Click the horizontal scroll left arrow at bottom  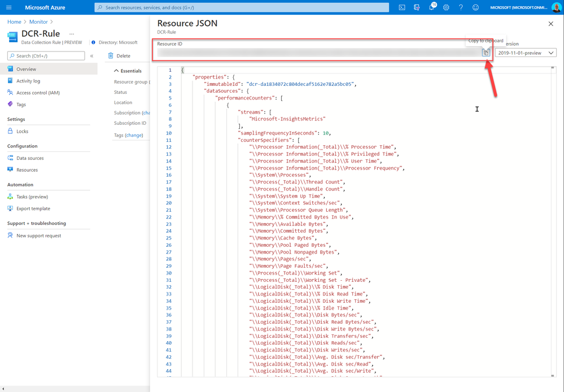click(2, 389)
